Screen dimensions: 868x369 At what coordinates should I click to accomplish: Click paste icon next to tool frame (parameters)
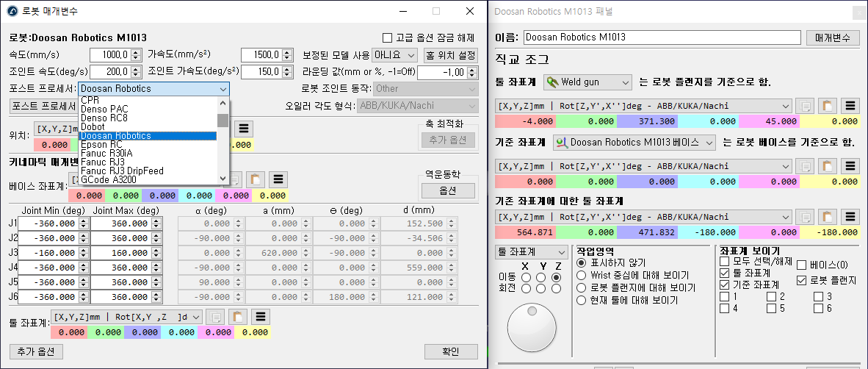(238, 317)
